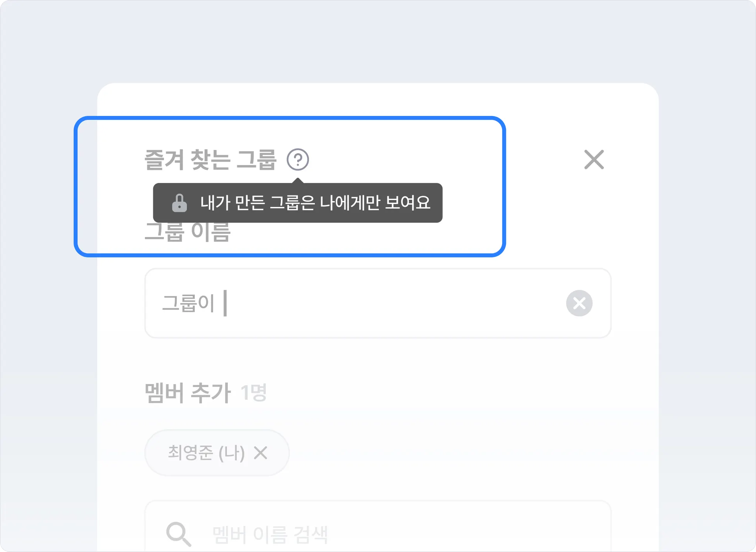Click the 멤버 추가 section heading
The image size is (756, 552).
coord(188,392)
